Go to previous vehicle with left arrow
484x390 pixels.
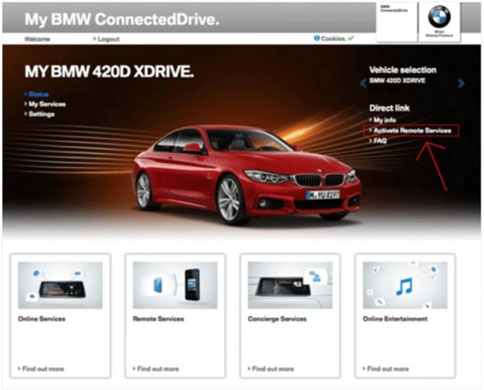tap(363, 83)
